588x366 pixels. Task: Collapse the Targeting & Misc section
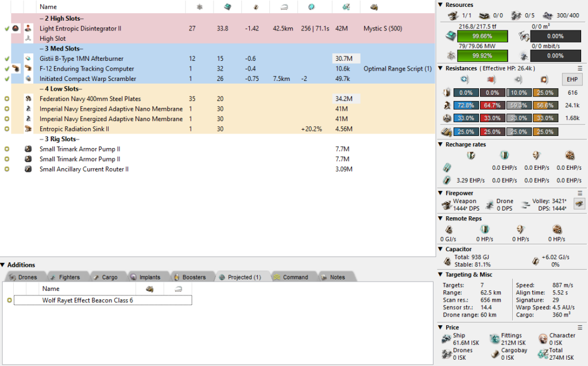click(x=440, y=275)
